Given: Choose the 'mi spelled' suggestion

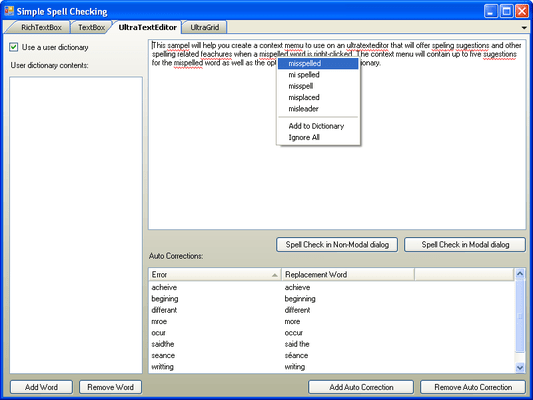Looking at the screenshot, I should pos(318,75).
